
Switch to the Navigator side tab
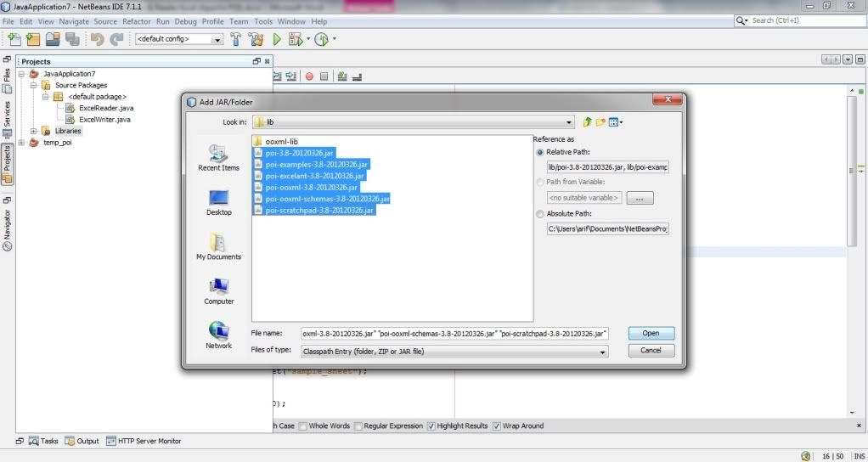pos(7,229)
